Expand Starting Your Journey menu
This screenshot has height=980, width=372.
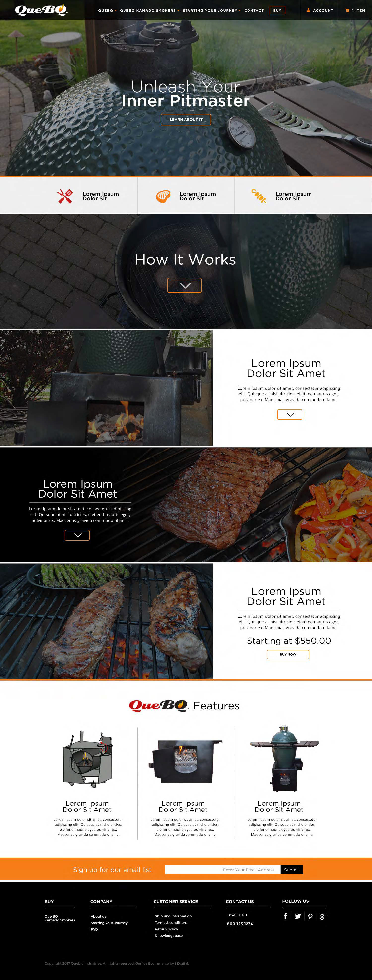tap(212, 11)
